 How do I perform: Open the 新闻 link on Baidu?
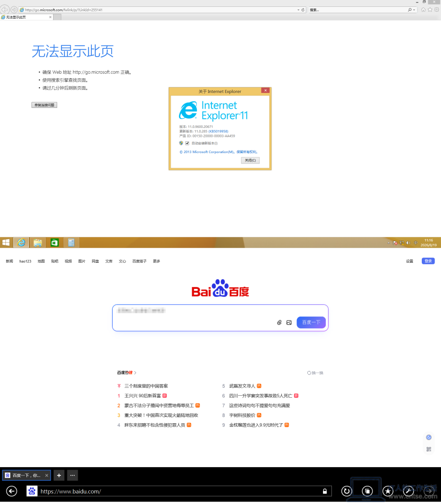(9, 261)
